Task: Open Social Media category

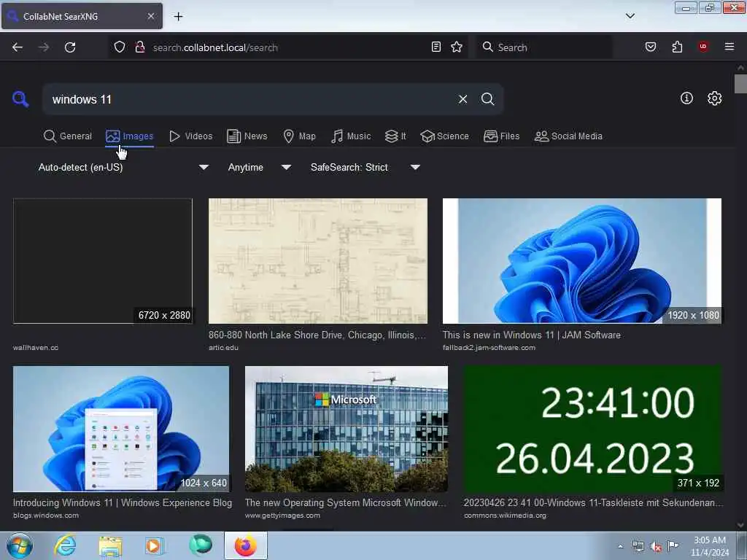Action: pyautogui.click(x=569, y=136)
